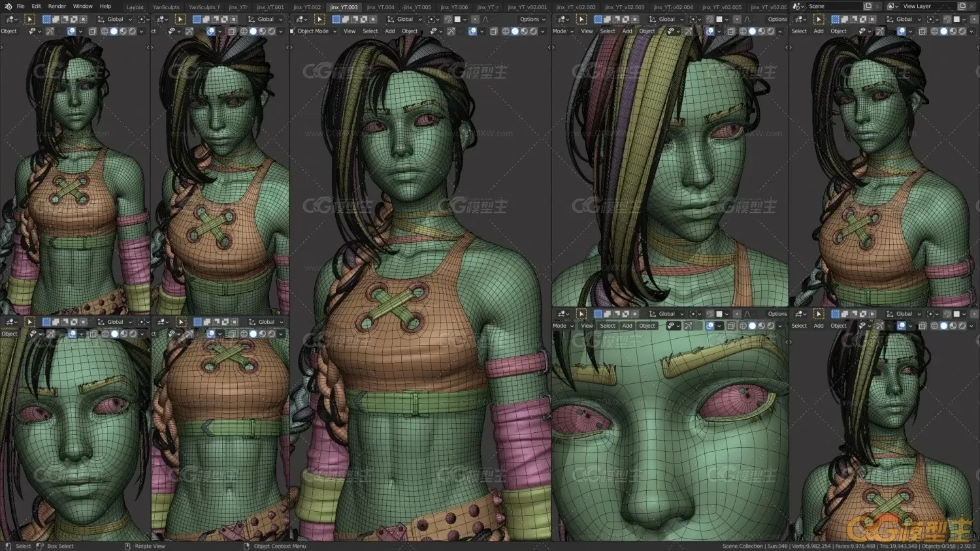The image size is (980, 551).
Task: Open object visibility filter in center viewport
Action: (x=438, y=31)
